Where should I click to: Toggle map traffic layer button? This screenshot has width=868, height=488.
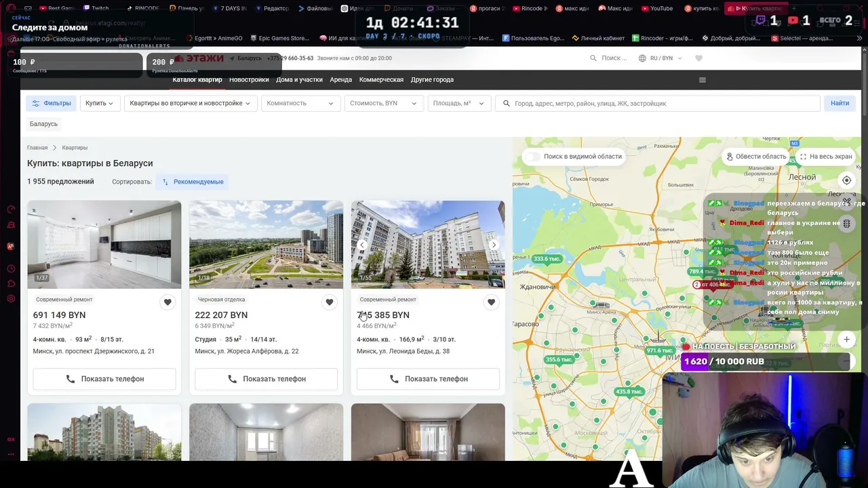click(846, 224)
